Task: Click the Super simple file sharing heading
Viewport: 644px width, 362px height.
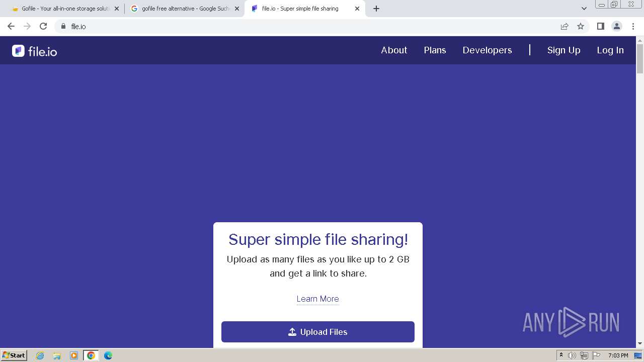Action: coord(318,239)
